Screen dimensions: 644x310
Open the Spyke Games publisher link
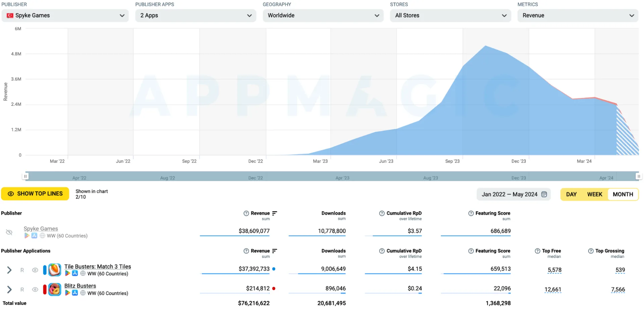tap(41, 229)
